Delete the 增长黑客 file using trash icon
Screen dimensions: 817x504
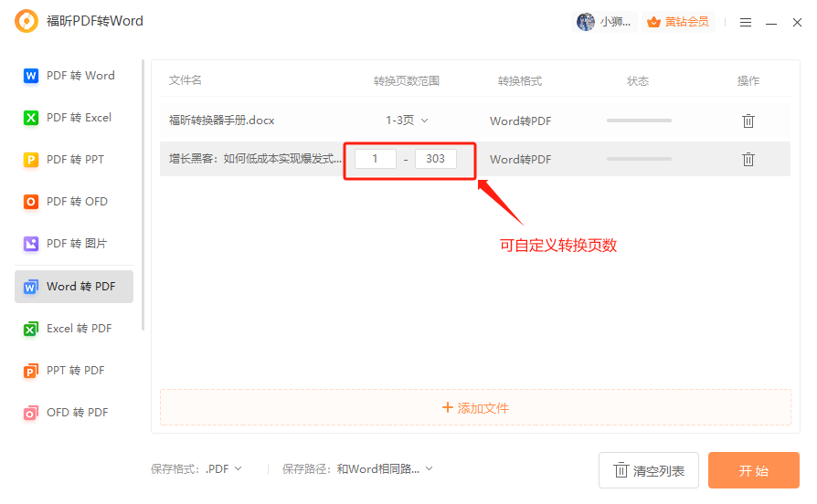coord(748,159)
